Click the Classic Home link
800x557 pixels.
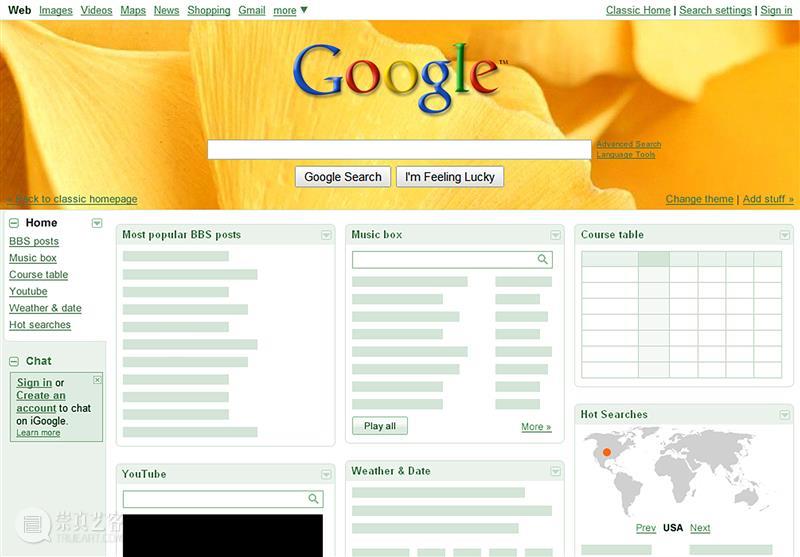tap(638, 10)
